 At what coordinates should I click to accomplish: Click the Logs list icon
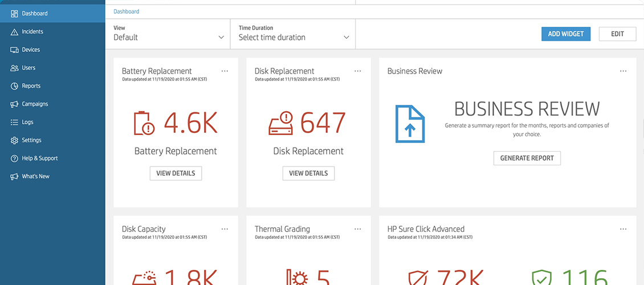tap(14, 122)
